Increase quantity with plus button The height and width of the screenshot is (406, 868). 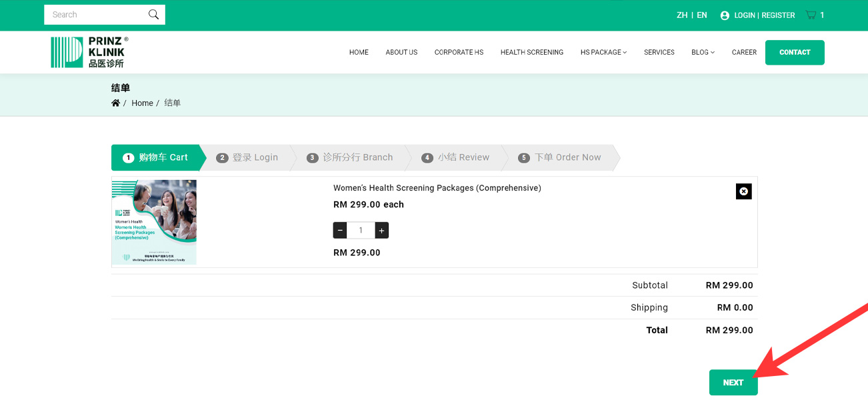tap(381, 231)
